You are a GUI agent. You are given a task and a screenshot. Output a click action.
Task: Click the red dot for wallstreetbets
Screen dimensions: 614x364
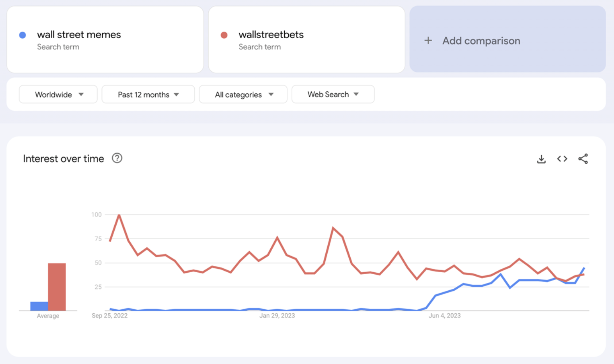tap(224, 35)
